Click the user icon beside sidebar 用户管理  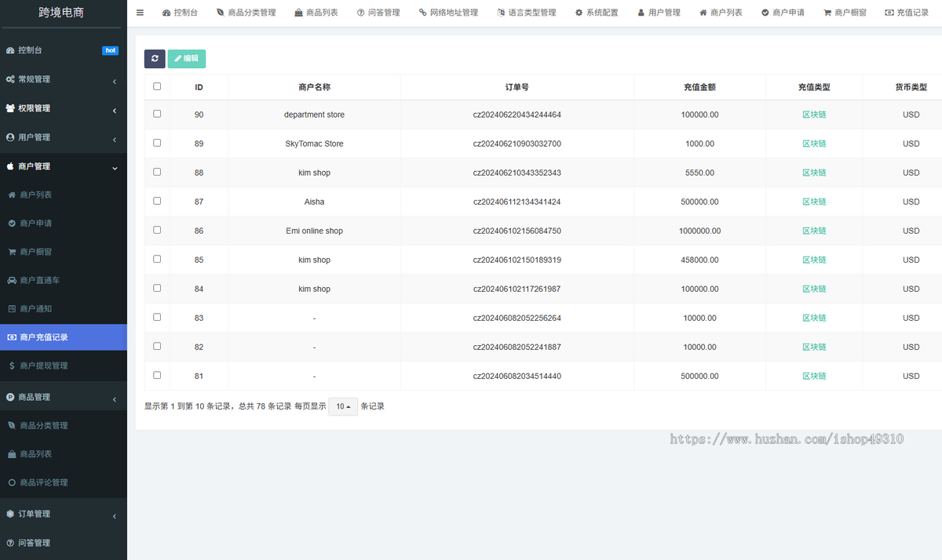[x=10, y=137]
